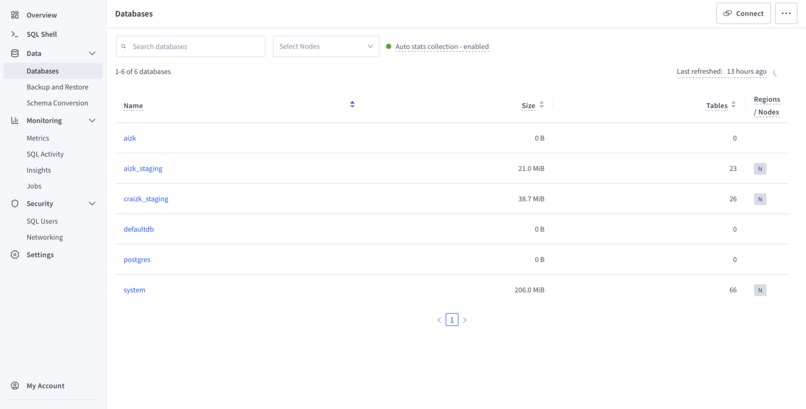Click the 38.7 MiB size value
Screen dimensions: 806x409
tap(531, 199)
